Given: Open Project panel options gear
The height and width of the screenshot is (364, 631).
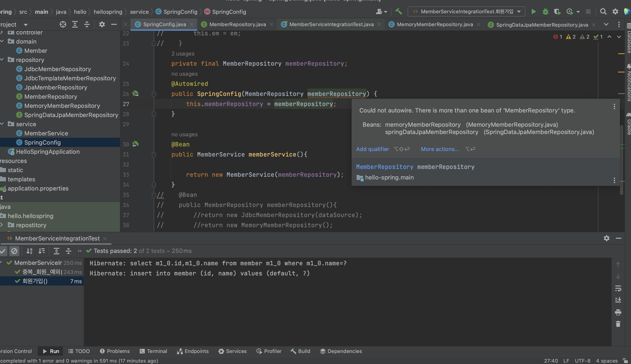Looking at the screenshot, I should click(102, 24).
